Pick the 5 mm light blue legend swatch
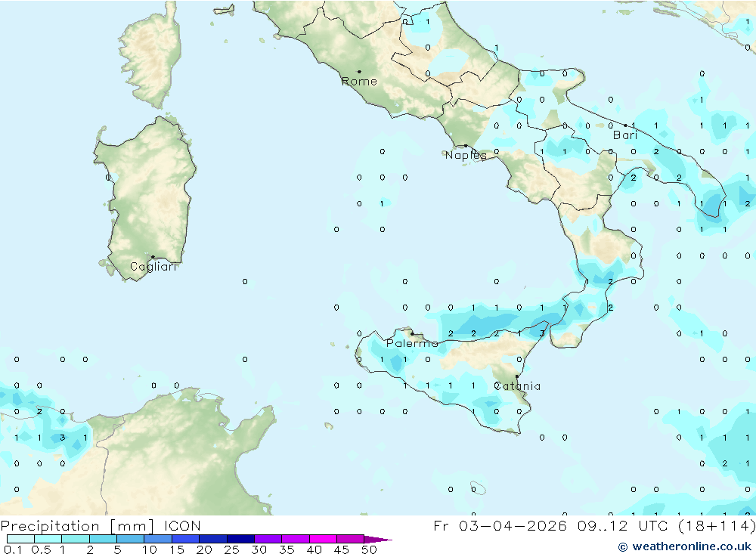This screenshot has height=554, width=756. (130, 539)
